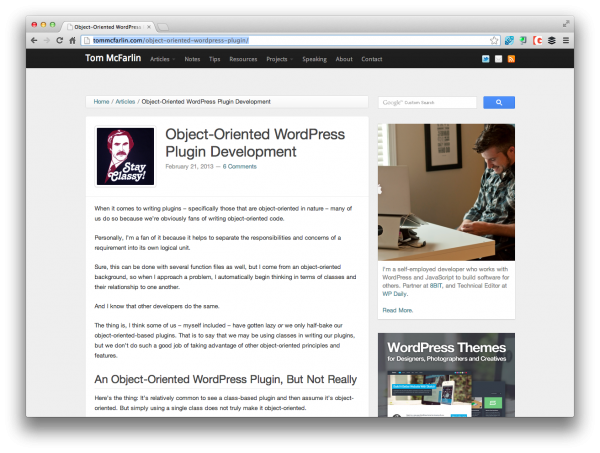Click the address bar URL field

point(291,40)
